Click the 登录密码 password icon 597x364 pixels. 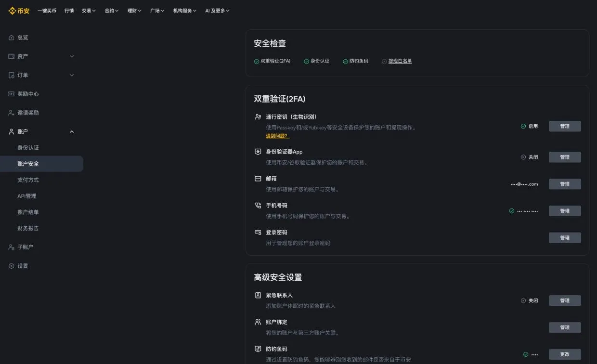tap(258, 233)
